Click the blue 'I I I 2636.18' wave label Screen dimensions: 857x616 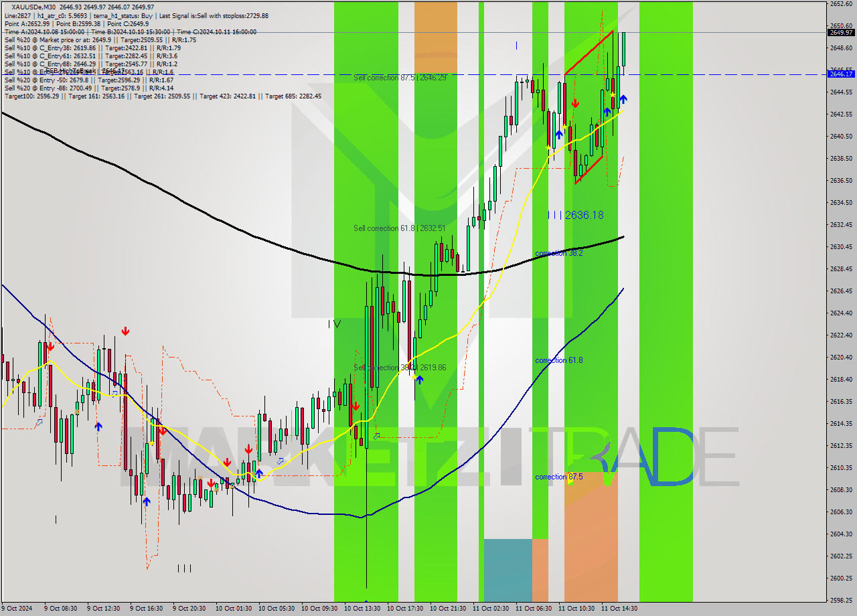pos(576,215)
